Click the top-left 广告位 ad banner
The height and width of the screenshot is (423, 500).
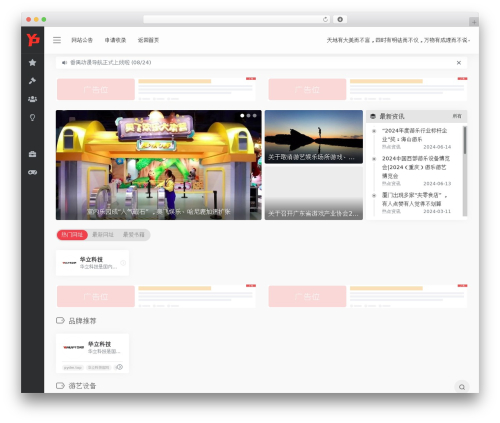pyautogui.click(x=96, y=89)
